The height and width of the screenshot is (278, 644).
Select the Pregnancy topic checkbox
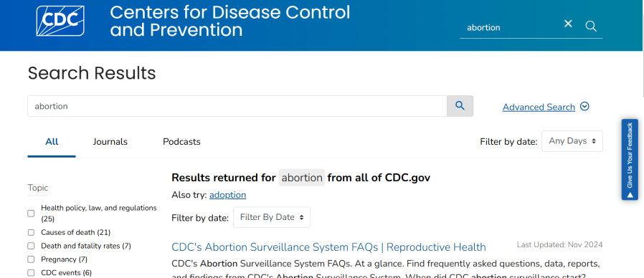[x=32, y=259]
